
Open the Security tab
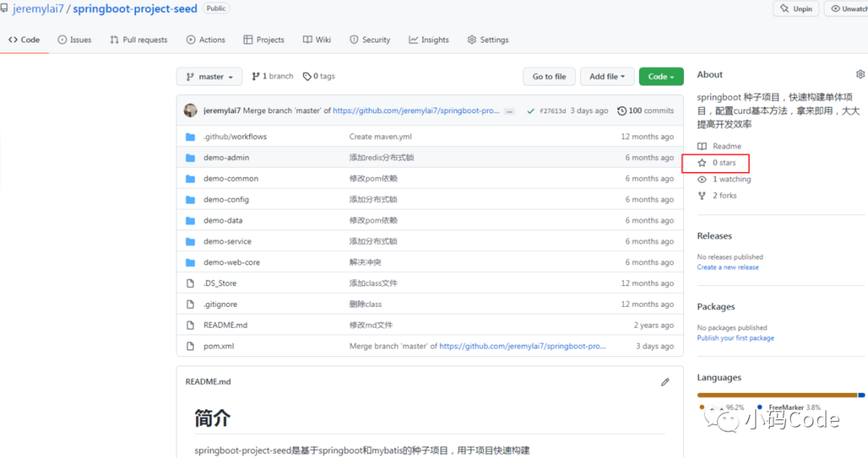370,40
